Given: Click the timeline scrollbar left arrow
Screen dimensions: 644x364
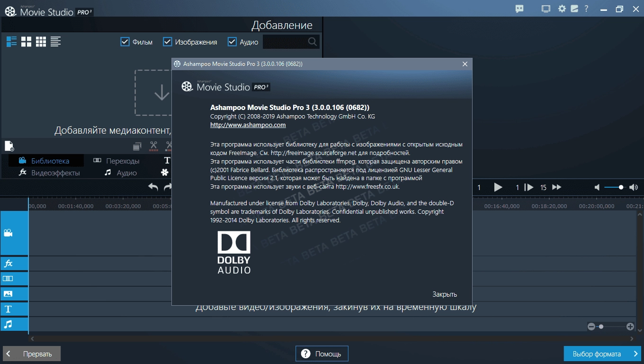Looking at the screenshot, I should [32, 338].
